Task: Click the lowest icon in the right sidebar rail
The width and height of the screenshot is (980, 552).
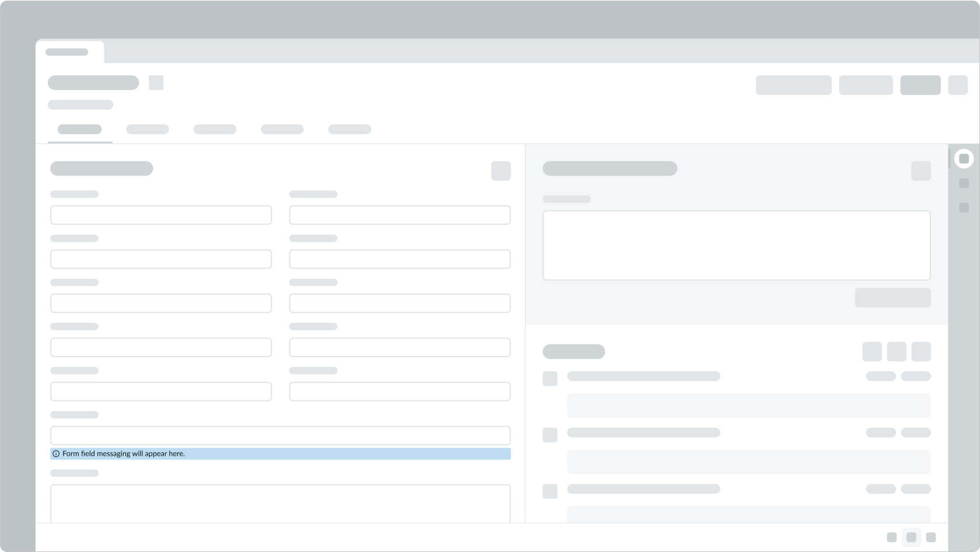Action: [x=964, y=208]
